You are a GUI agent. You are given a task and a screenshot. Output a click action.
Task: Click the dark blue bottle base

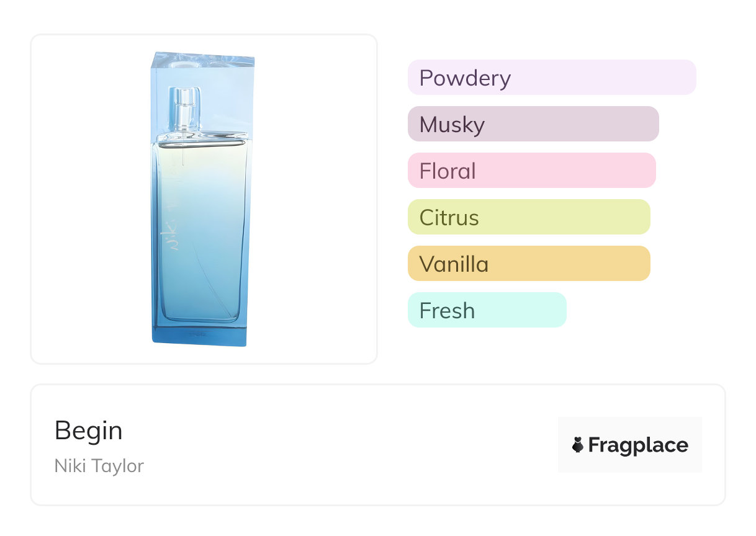(x=199, y=334)
